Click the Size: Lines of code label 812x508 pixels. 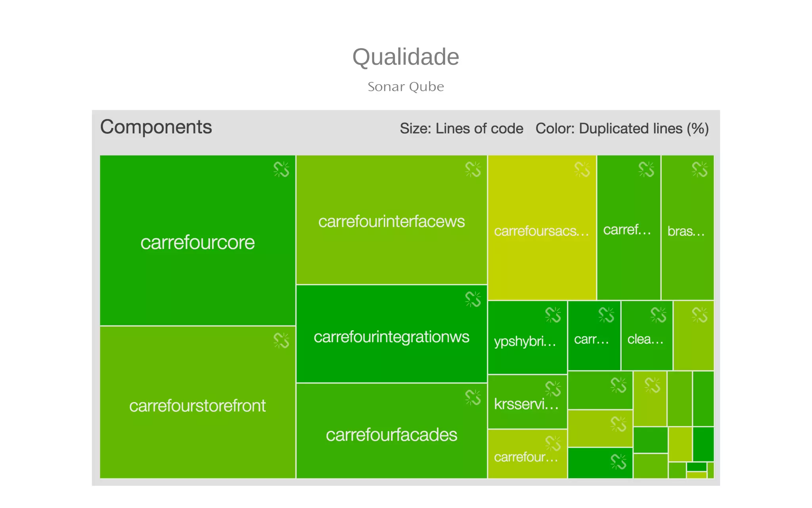pos(462,129)
